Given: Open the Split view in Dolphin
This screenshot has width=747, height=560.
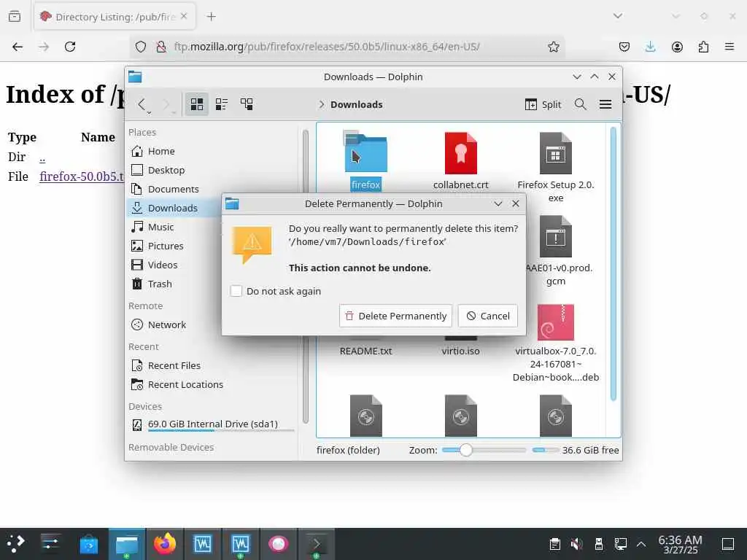Looking at the screenshot, I should point(543,104).
